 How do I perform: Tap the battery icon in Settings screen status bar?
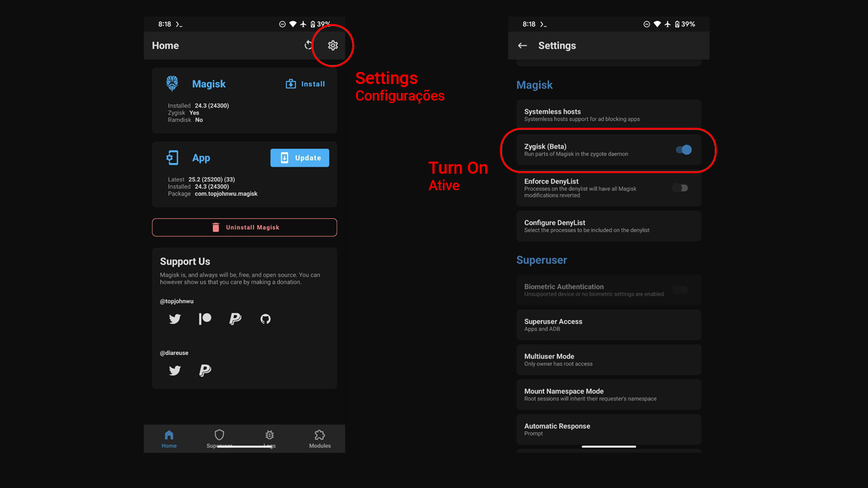[x=677, y=24]
